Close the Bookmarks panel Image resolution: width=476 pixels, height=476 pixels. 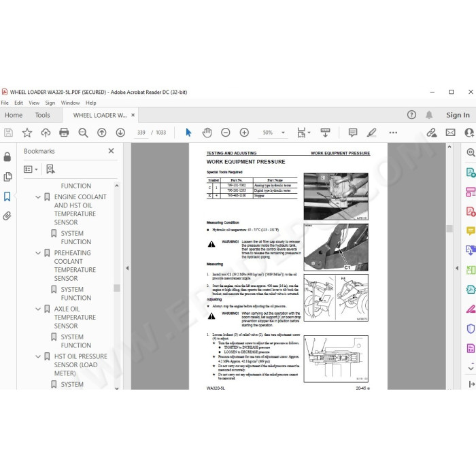111,151
